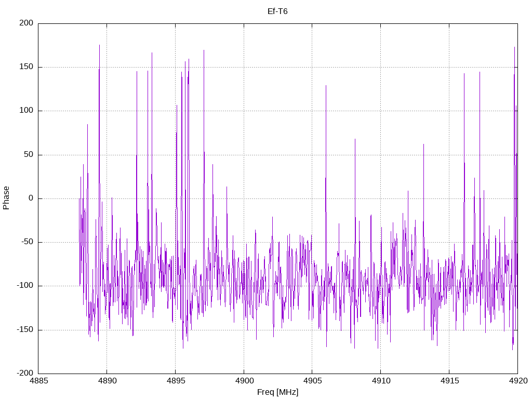Click the Freq [MHz] x-axis label
532x399 pixels.
277,392
